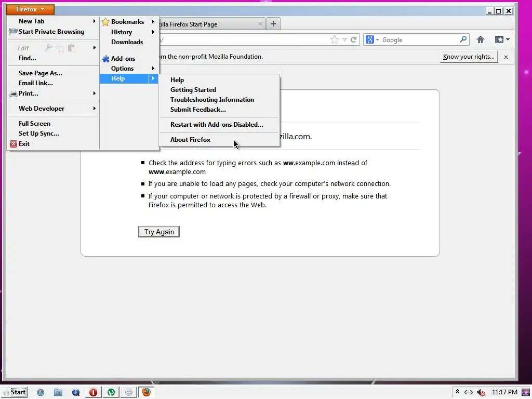Open the search engine selector dropdown

[x=372, y=39]
